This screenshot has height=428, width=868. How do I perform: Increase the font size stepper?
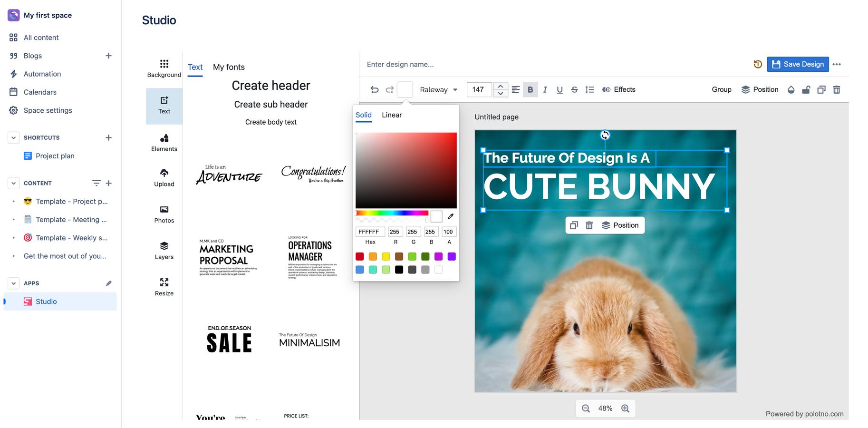(x=500, y=86)
